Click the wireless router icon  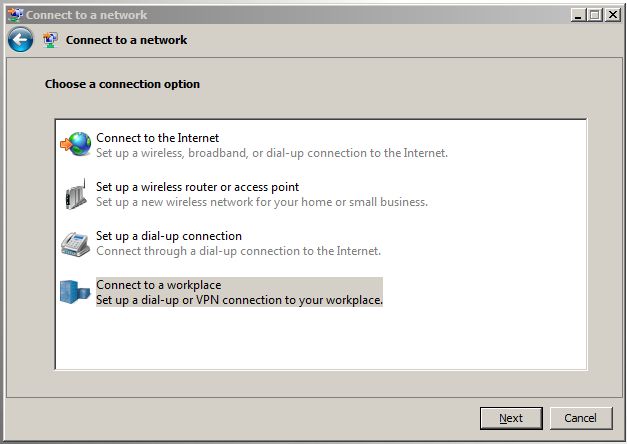76,194
